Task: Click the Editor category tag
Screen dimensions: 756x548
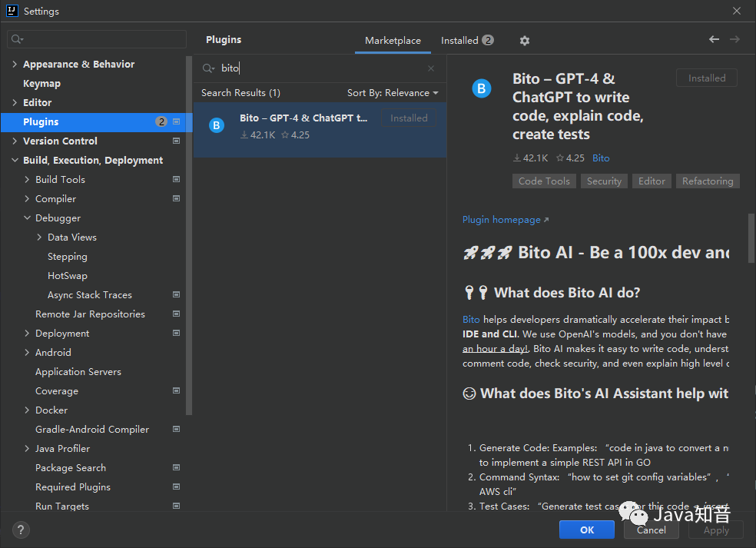Action: [652, 181]
